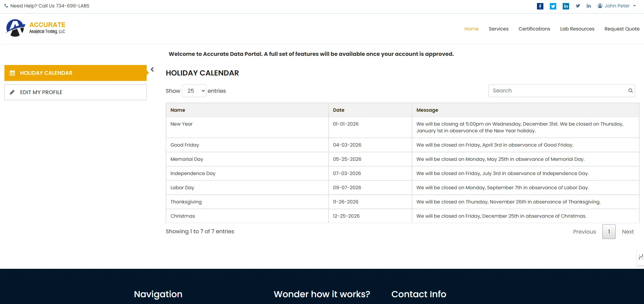Open the blue Facebook square icon
This screenshot has width=644, height=304.
click(x=540, y=6)
